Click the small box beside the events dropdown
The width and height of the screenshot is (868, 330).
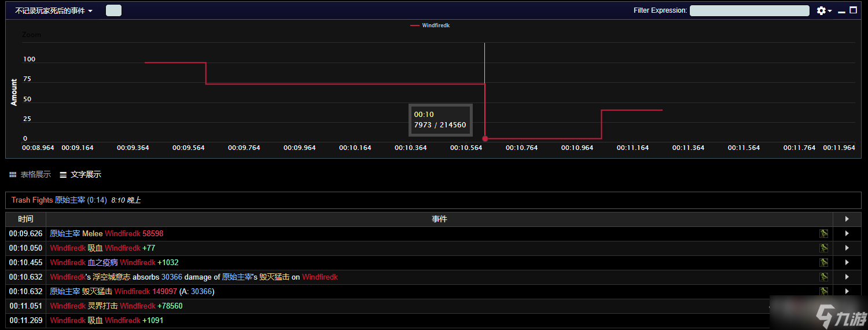coord(113,10)
